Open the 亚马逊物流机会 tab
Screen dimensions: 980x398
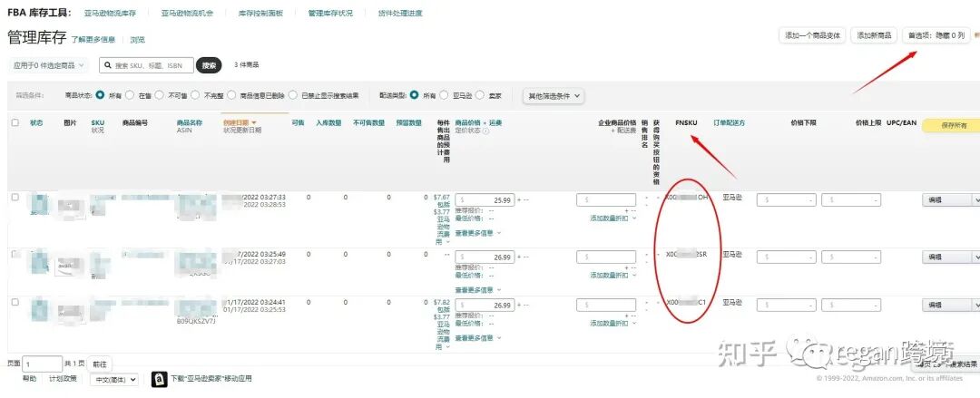[x=187, y=13]
